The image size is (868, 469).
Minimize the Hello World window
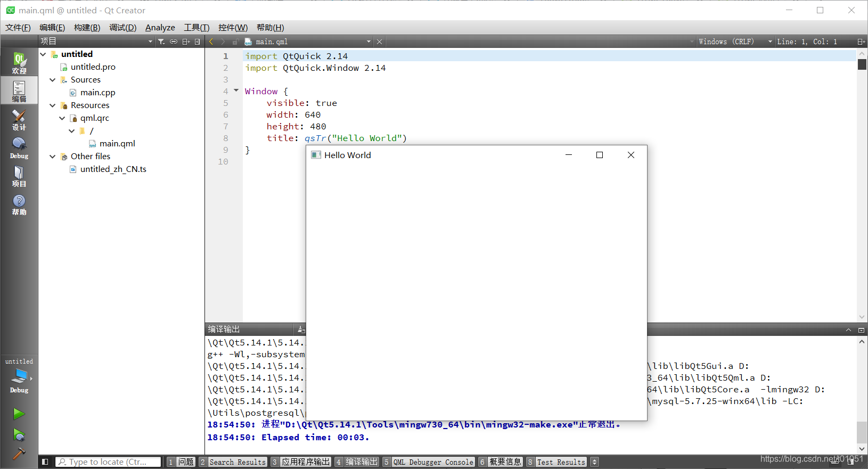(569, 155)
